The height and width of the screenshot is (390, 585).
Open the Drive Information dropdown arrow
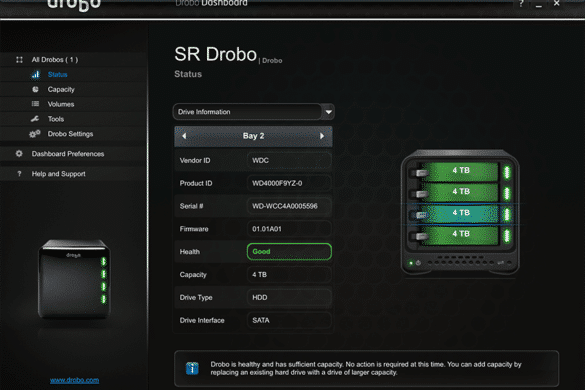(x=328, y=112)
